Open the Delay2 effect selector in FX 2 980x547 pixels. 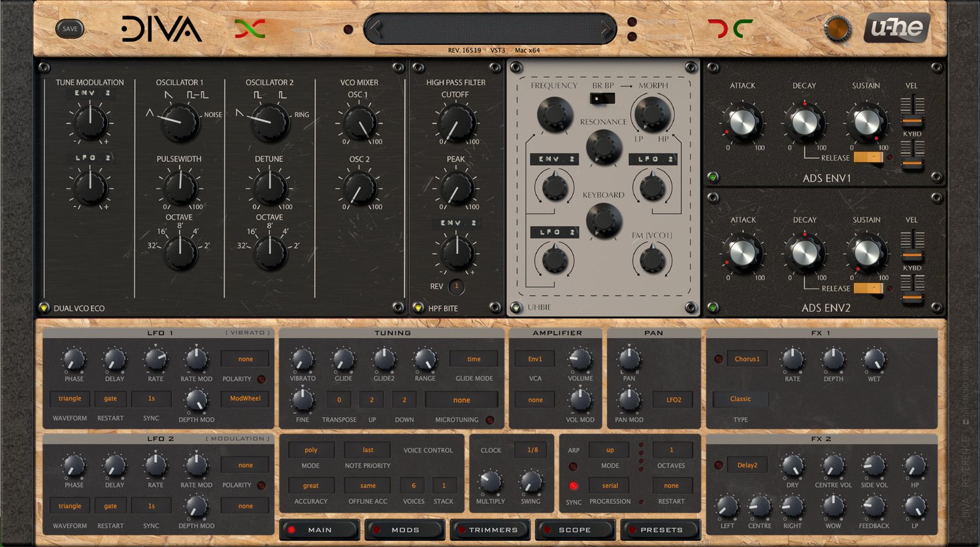(x=747, y=465)
